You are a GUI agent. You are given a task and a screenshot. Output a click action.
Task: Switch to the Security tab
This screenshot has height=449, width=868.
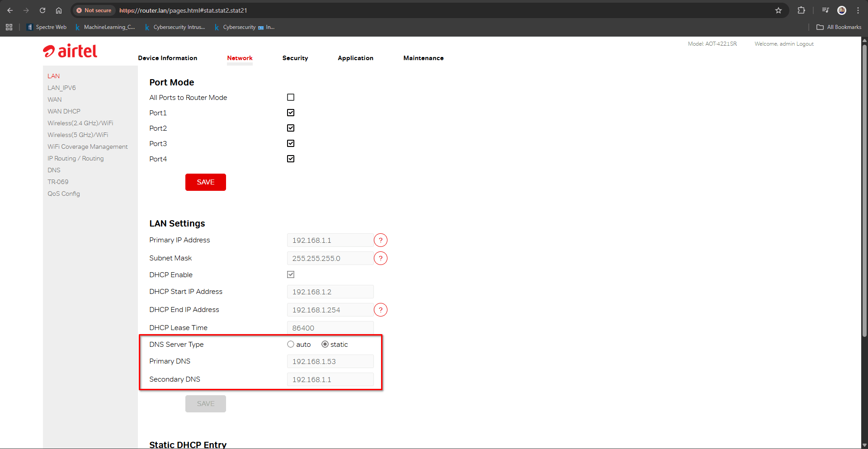(295, 58)
